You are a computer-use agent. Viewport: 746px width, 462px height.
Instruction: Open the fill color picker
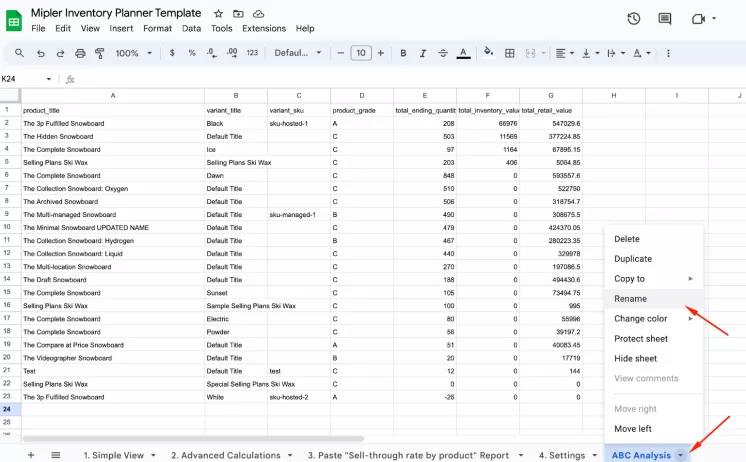coord(488,53)
